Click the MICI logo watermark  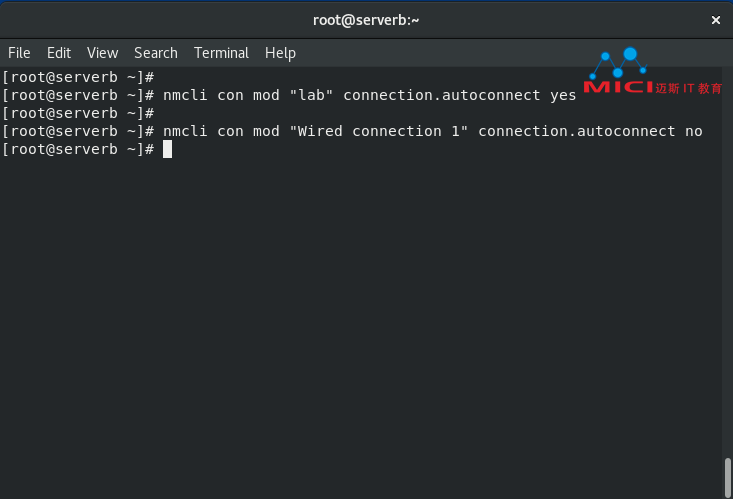(652, 72)
